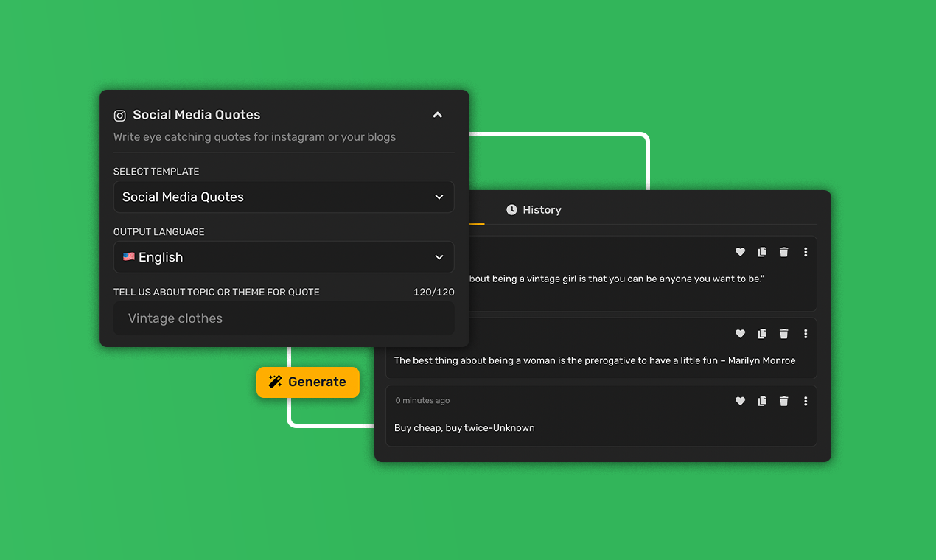Delete the vintage girl quote

click(x=783, y=252)
